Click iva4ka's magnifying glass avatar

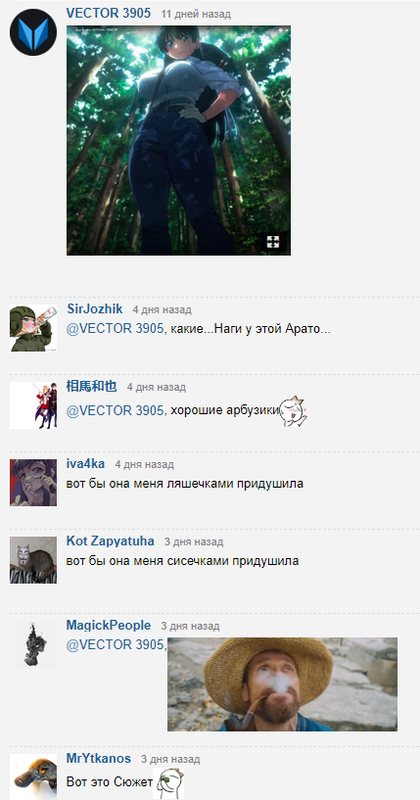pos(33,483)
